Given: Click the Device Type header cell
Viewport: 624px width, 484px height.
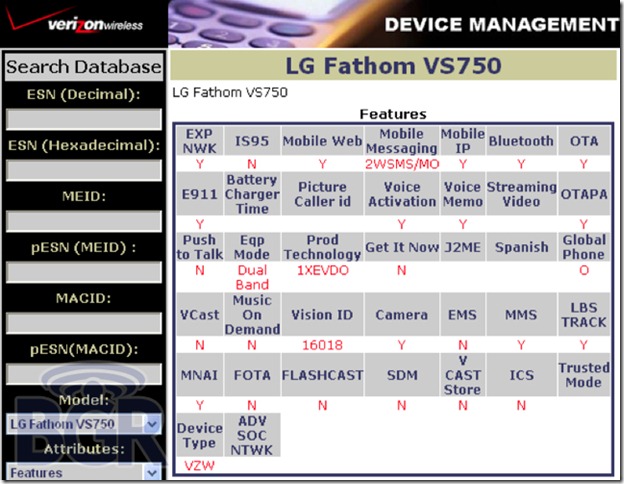Looking at the screenshot, I should pyautogui.click(x=200, y=435).
